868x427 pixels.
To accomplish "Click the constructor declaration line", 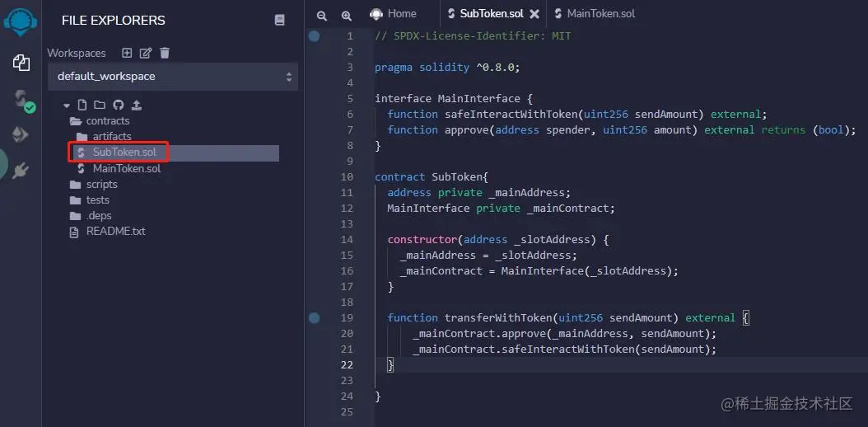I will (497, 240).
